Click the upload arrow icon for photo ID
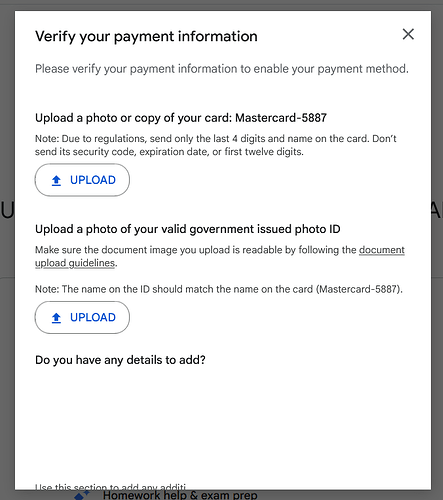 (x=56, y=318)
